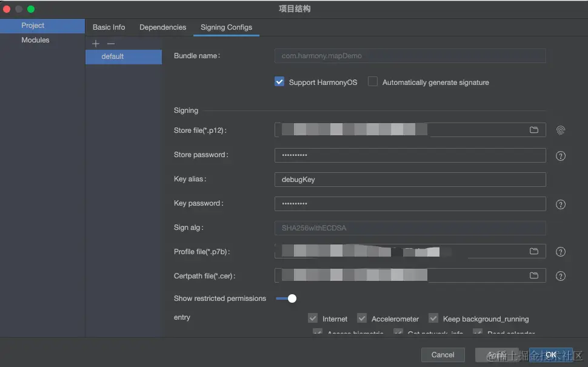Browse for Certpath file with folder icon
This screenshot has height=367, width=588.
click(x=533, y=275)
